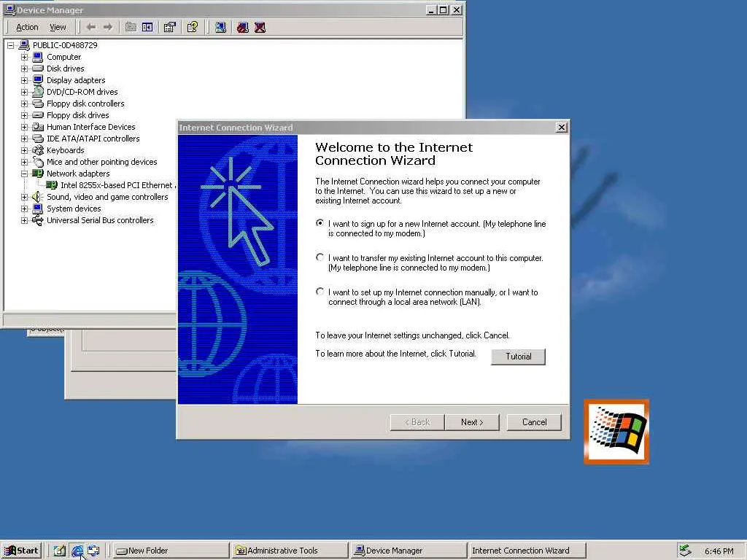Select the Floppy disk controllers label

(85, 104)
